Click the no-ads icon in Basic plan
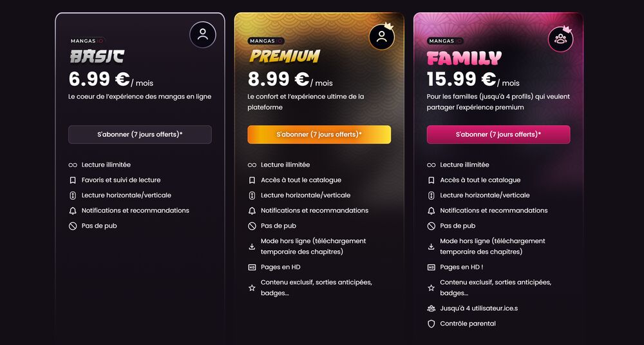 (x=73, y=226)
